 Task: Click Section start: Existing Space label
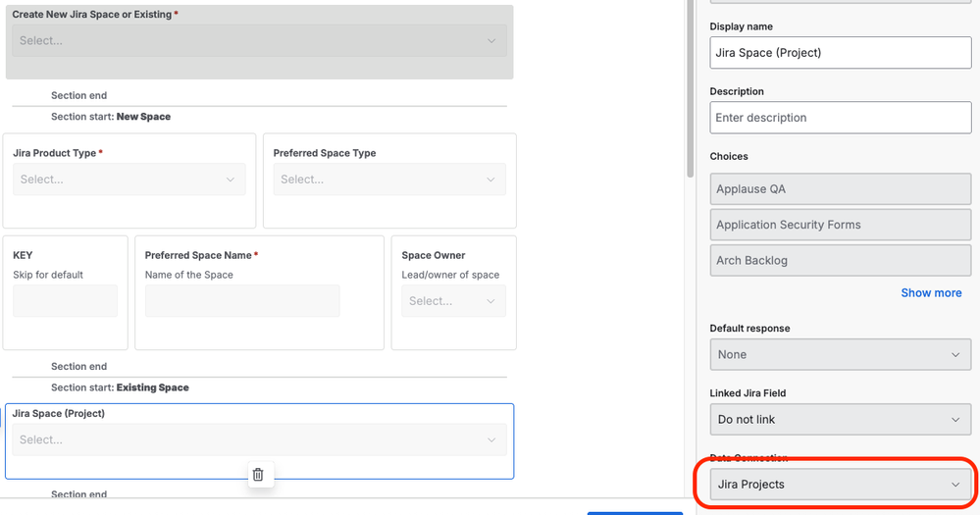[x=120, y=387]
